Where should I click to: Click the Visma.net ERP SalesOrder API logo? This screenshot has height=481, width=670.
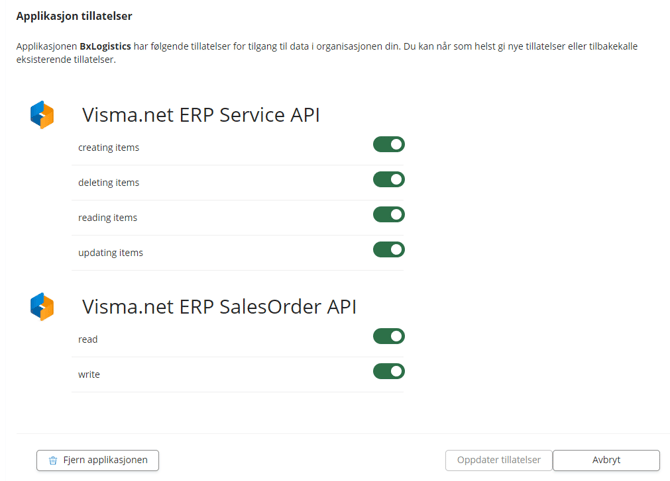click(x=42, y=307)
